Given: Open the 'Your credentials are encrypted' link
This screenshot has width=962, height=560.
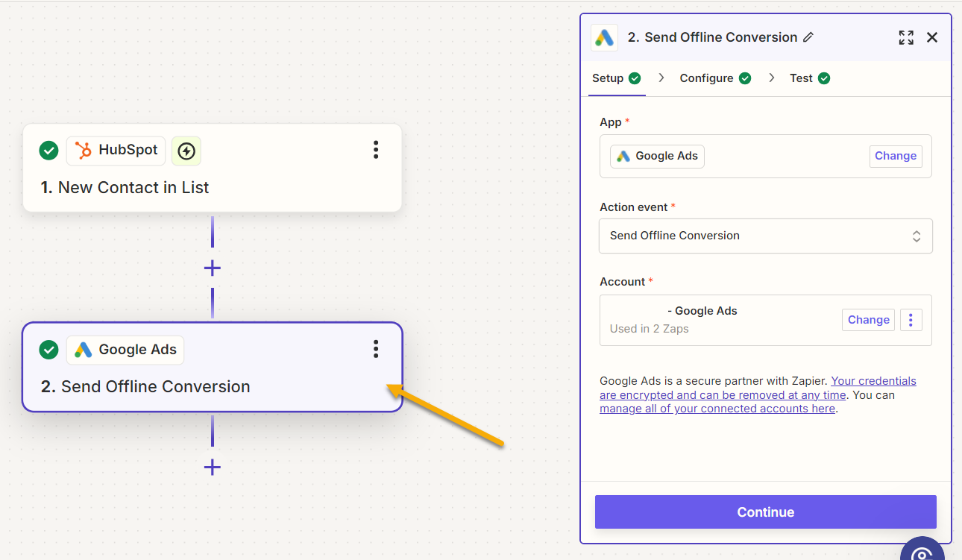Looking at the screenshot, I should [x=758, y=388].
